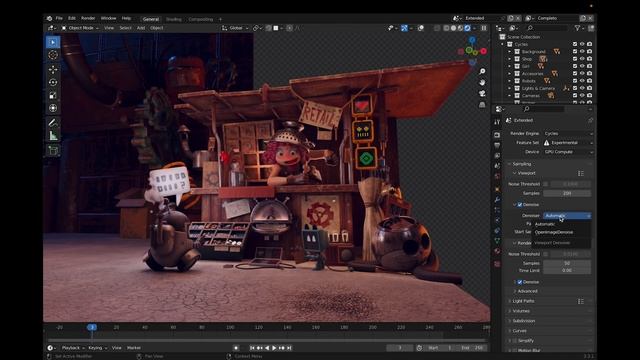Select the Add Cube tool
Screen dimensions: 640x360
pos(53,150)
